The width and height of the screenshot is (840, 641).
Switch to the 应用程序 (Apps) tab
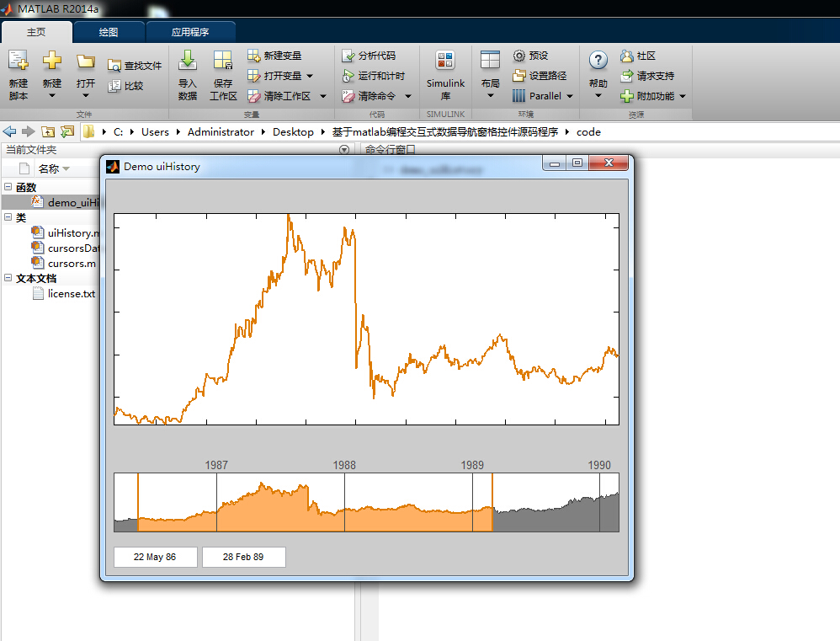(190, 32)
